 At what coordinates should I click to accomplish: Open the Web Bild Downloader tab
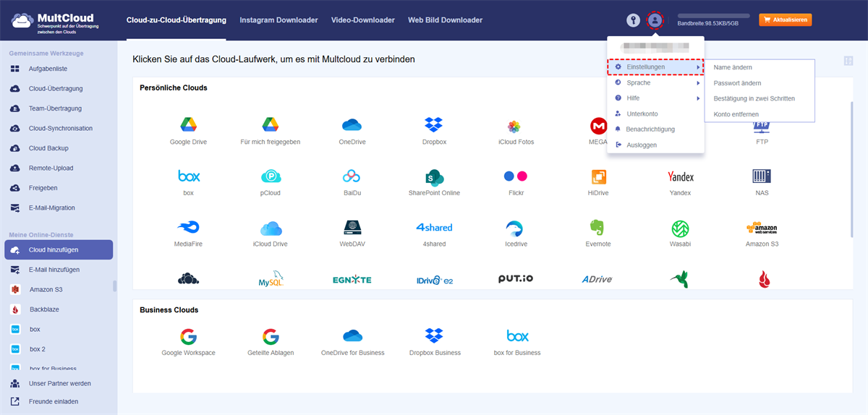445,20
